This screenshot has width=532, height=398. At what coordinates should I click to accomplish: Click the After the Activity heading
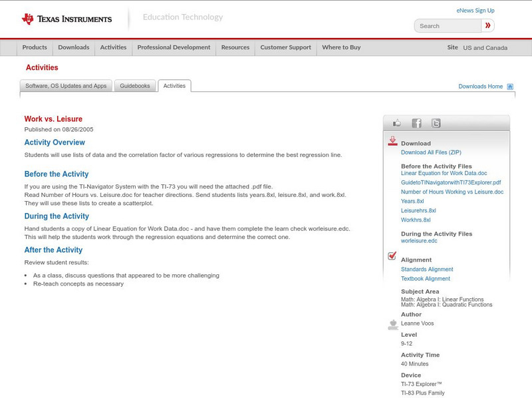pos(53,250)
